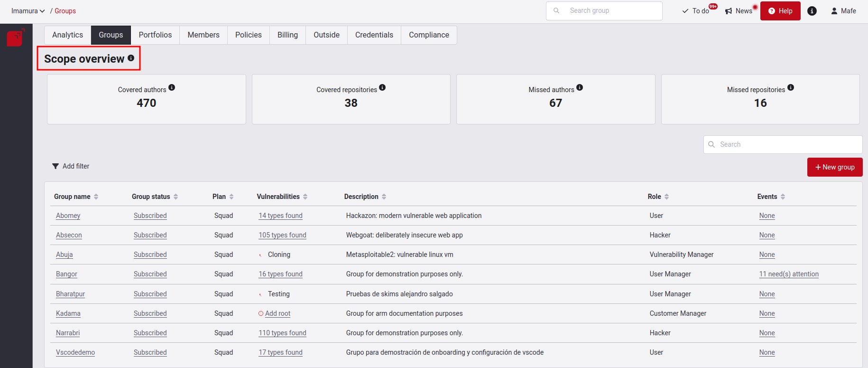Switch to the Billing tab

coord(287,35)
